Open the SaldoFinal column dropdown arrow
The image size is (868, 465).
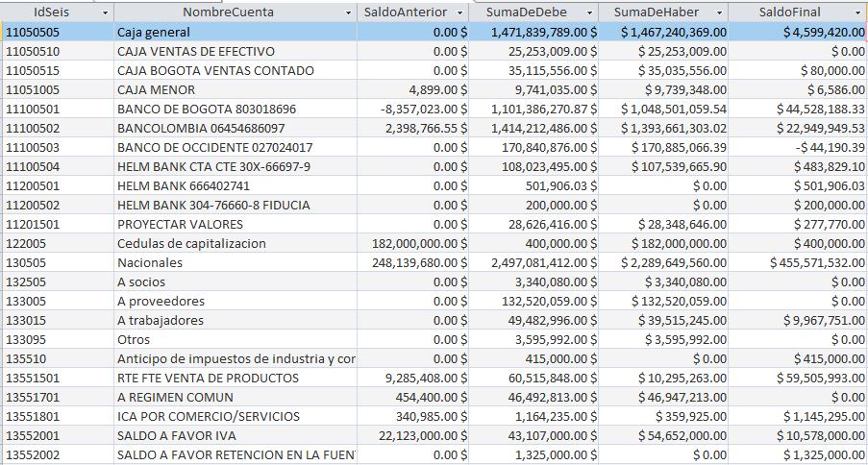tap(858, 12)
